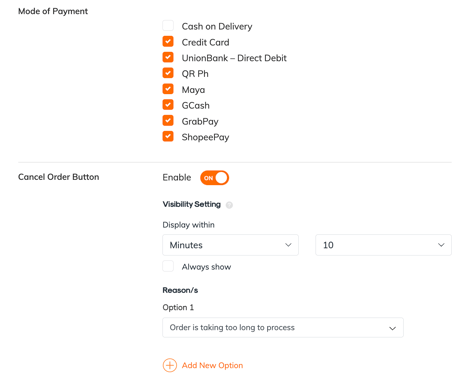Open Option 1 cancellation reason dropdown
This screenshot has height=381, width=474.
point(283,328)
